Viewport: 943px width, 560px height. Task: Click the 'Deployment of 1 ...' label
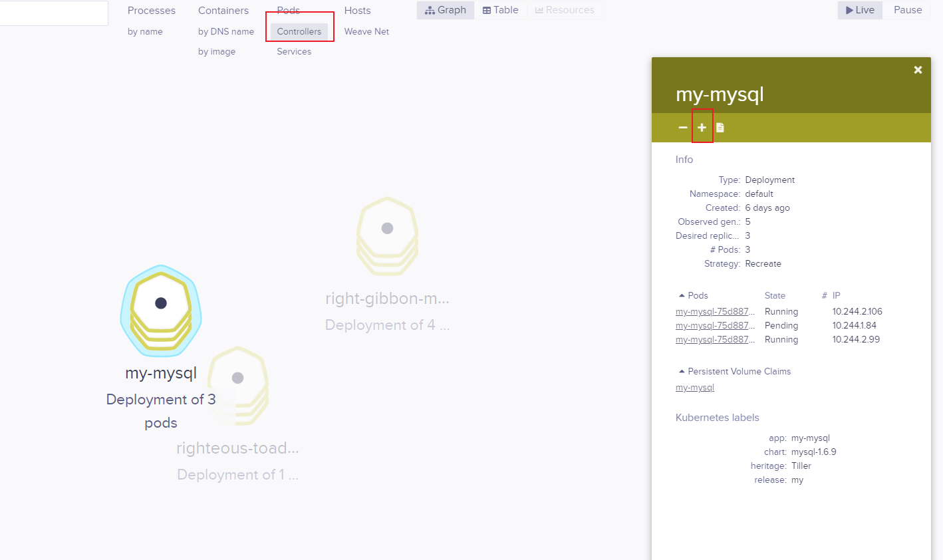click(x=238, y=475)
